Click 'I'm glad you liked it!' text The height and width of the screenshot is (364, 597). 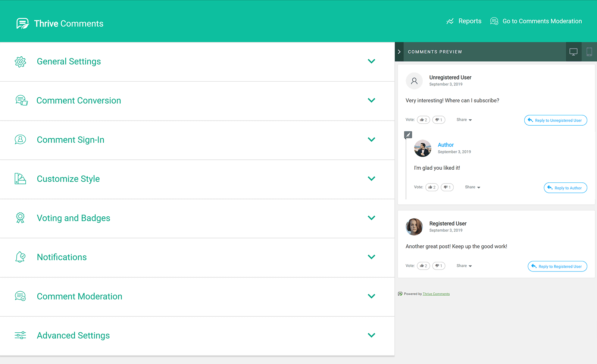point(437,168)
